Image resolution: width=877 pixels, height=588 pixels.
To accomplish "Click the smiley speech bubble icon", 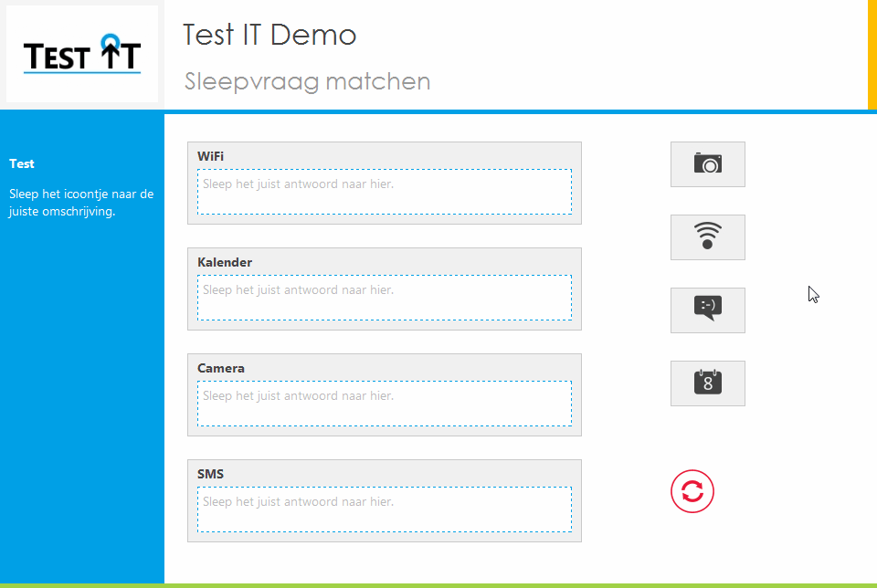I will click(708, 310).
